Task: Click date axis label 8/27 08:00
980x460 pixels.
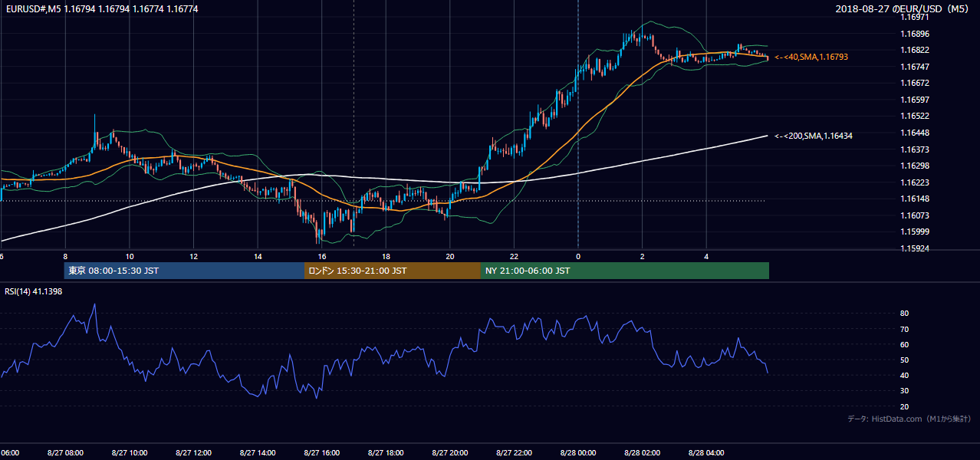Action: tap(65, 452)
